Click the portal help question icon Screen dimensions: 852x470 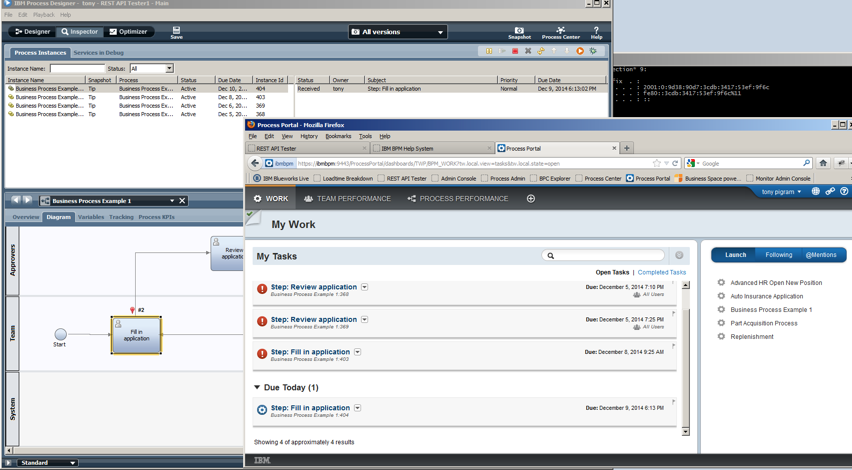(844, 191)
